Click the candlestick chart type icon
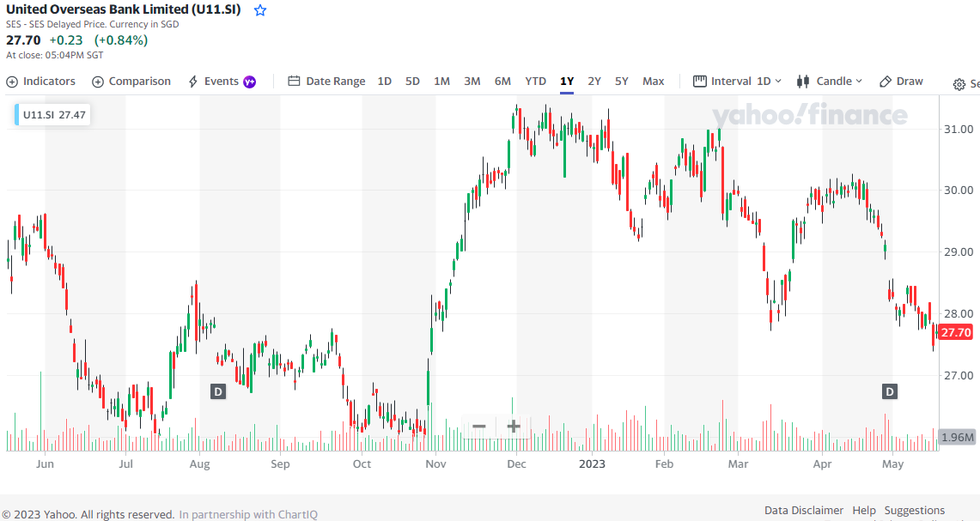Viewport: 980px width, 521px height. pos(803,82)
